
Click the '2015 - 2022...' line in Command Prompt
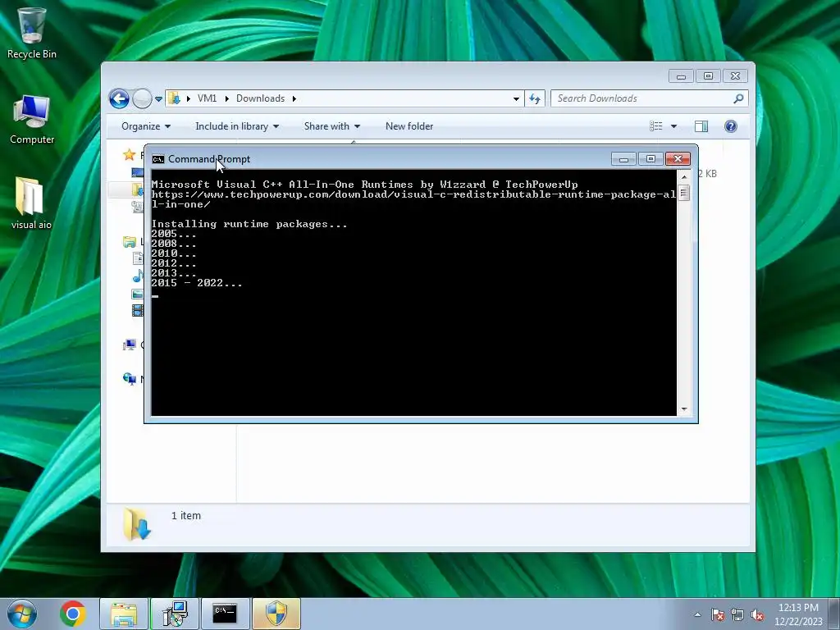pos(197,283)
